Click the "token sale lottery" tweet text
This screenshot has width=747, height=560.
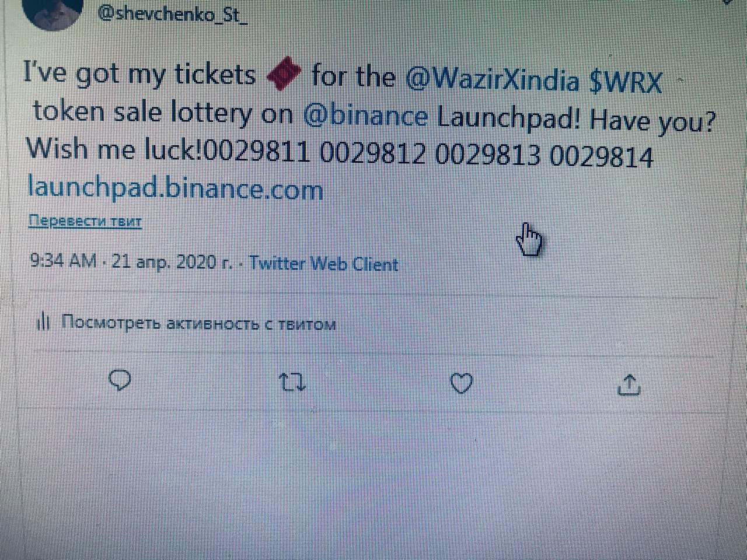click(x=142, y=112)
